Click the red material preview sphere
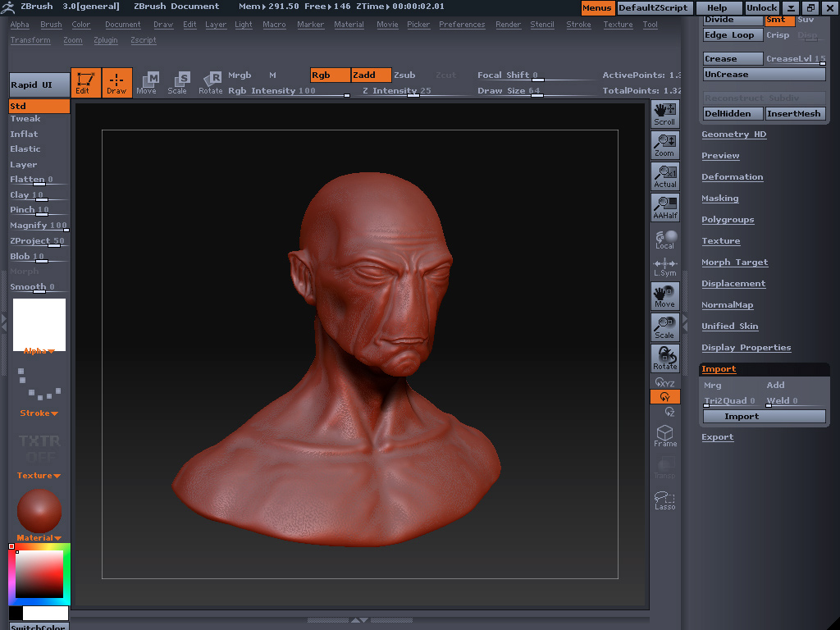This screenshot has height=630, width=840. click(x=39, y=510)
